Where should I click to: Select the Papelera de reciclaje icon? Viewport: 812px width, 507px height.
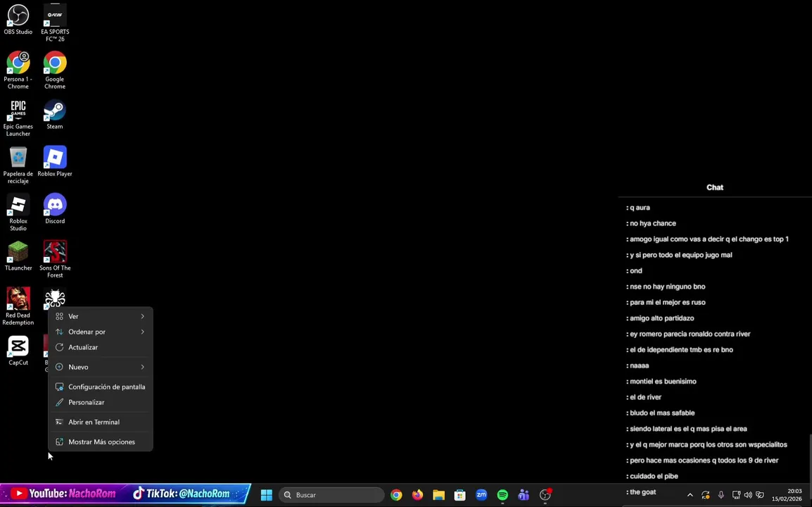pos(18,165)
